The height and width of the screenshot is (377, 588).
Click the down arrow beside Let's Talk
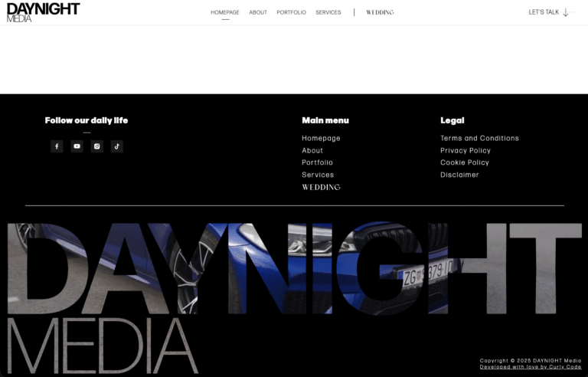point(566,12)
